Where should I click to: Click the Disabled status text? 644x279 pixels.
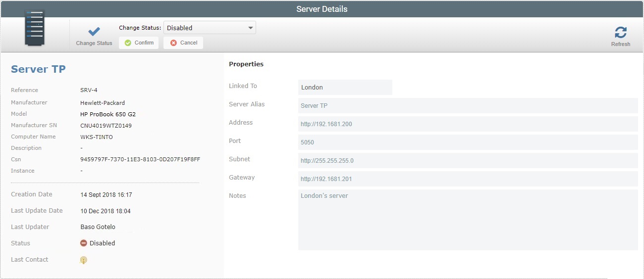[102, 243]
